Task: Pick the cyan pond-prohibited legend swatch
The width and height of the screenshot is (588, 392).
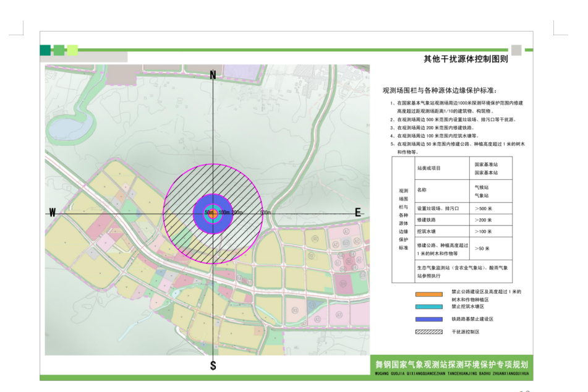Action: coord(428,307)
